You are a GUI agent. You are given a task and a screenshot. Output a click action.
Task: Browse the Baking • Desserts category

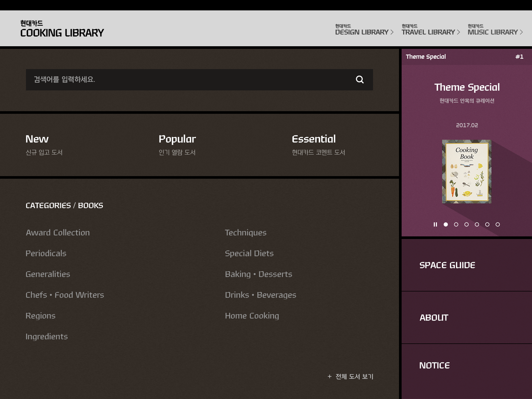tap(258, 274)
